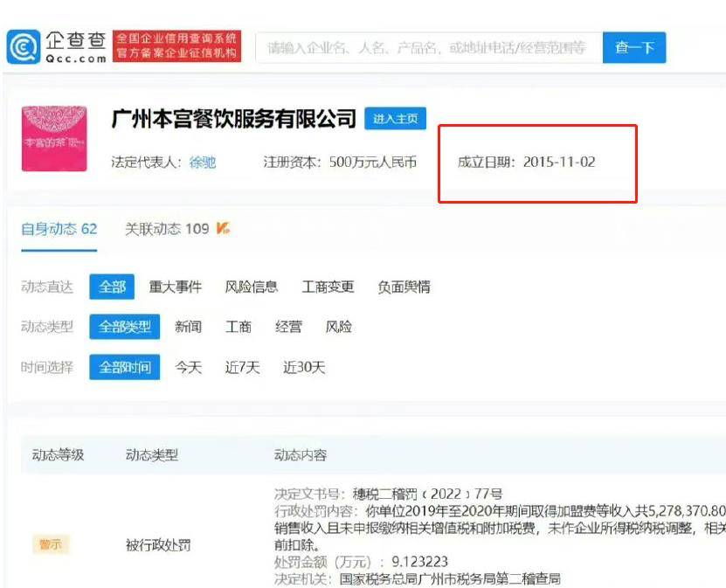Filter dynamic type by 新闻
726x588 pixels.
click(188, 327)
